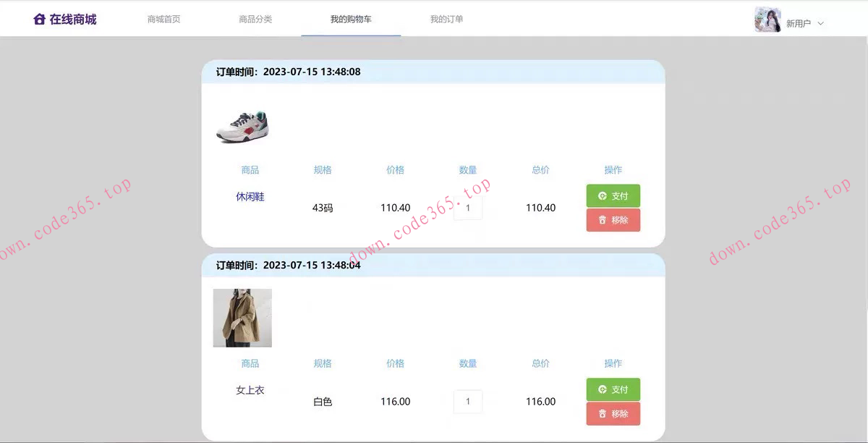This screenshot has width=868, height=443.
Task: Select the 我的购物车 active tab
Action: pyautogui.click(x=351, y=20)
